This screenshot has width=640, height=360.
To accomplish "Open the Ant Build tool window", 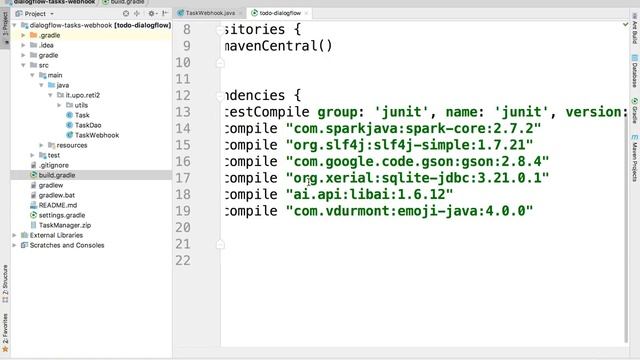I will click(x=635, y=29).
